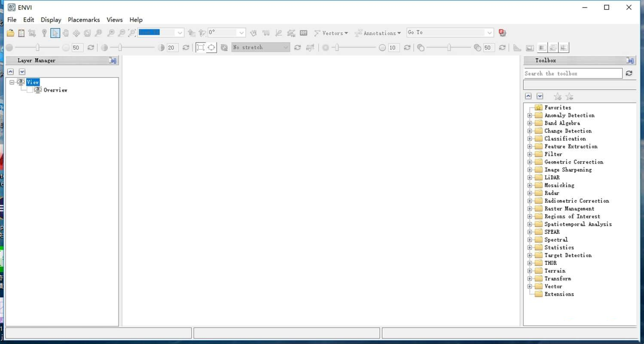This screenshot has height=344, width=644.
Task: Click the North Up arrow icon
Action: (x=192, y=33)
